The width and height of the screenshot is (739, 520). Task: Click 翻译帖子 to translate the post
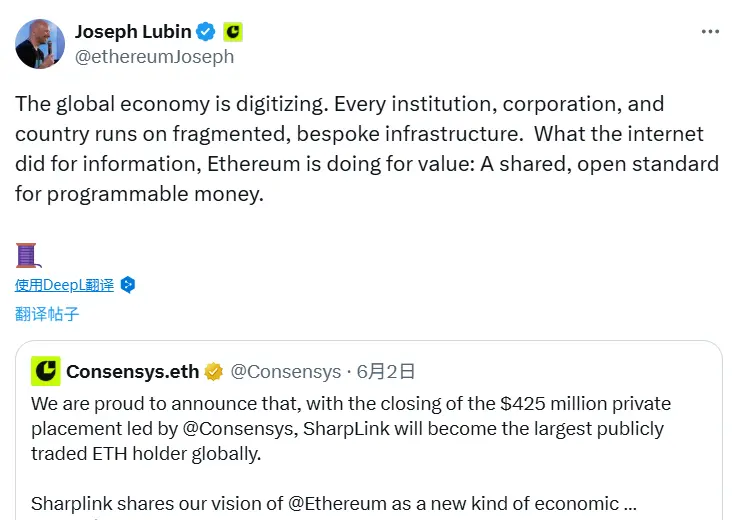(47, 314)
